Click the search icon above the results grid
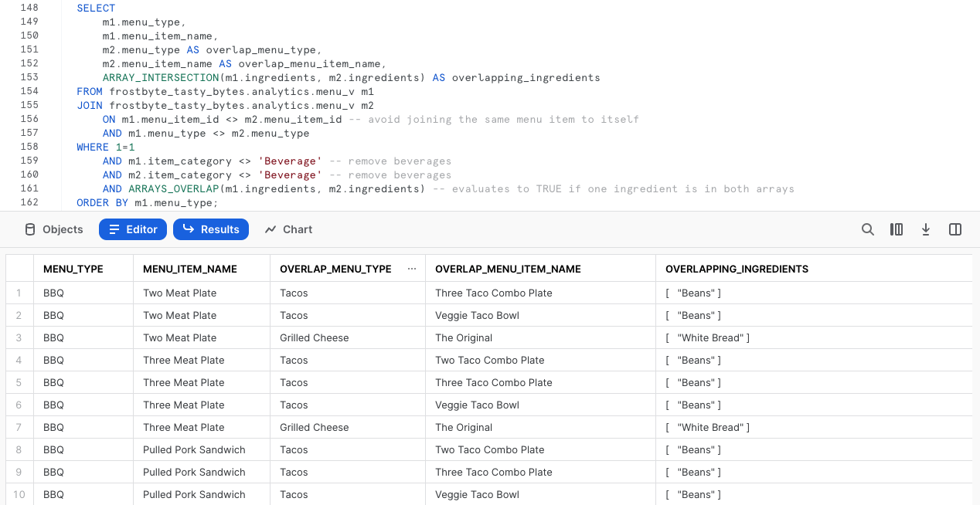Image resolution: width=980 pixels, height=505 pixels. 867,229
